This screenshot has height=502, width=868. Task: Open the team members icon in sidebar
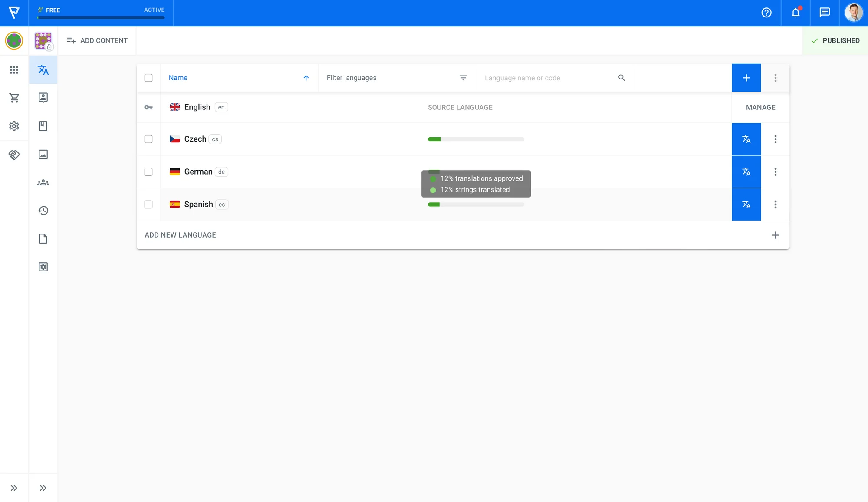(x=43, y=183)
